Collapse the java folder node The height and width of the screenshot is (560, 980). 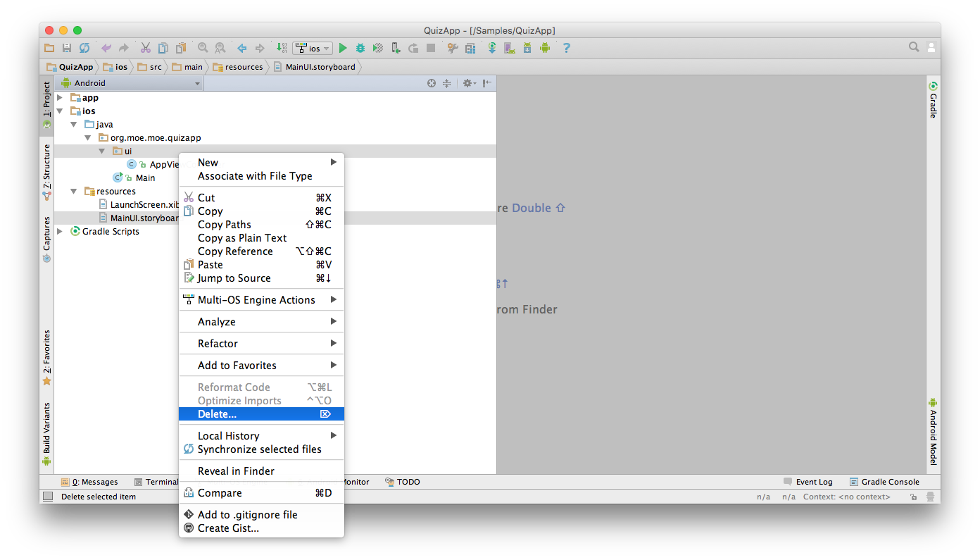tap(74, 125)
